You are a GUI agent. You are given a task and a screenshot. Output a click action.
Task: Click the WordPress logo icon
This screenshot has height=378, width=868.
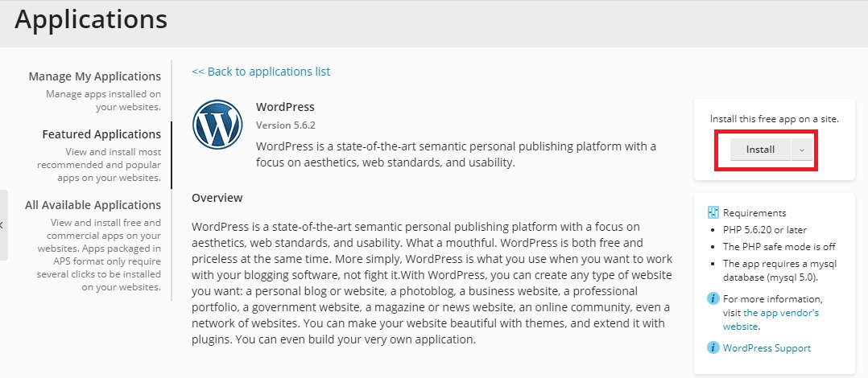coord(217,125)
